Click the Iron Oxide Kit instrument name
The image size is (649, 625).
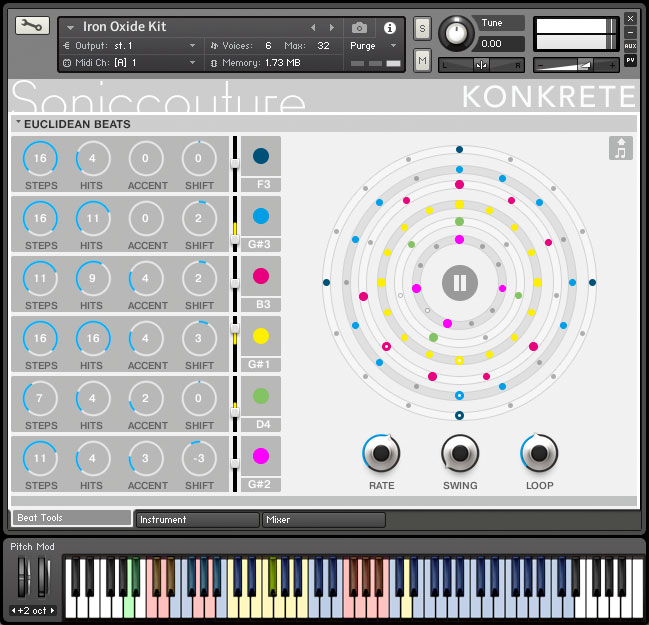(125, 27)
